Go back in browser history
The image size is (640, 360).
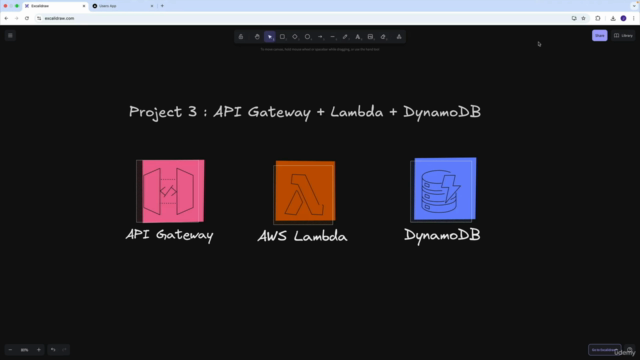coord(6,18)
